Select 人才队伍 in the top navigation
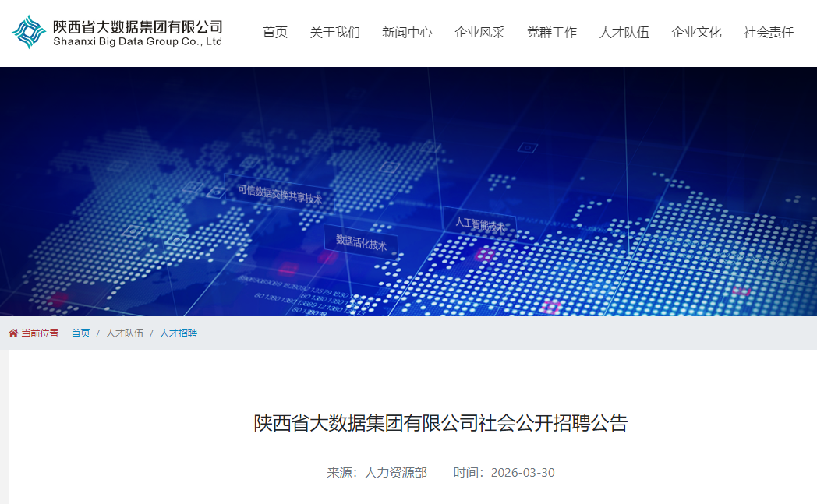817x504 pixels. click(624, 32)
